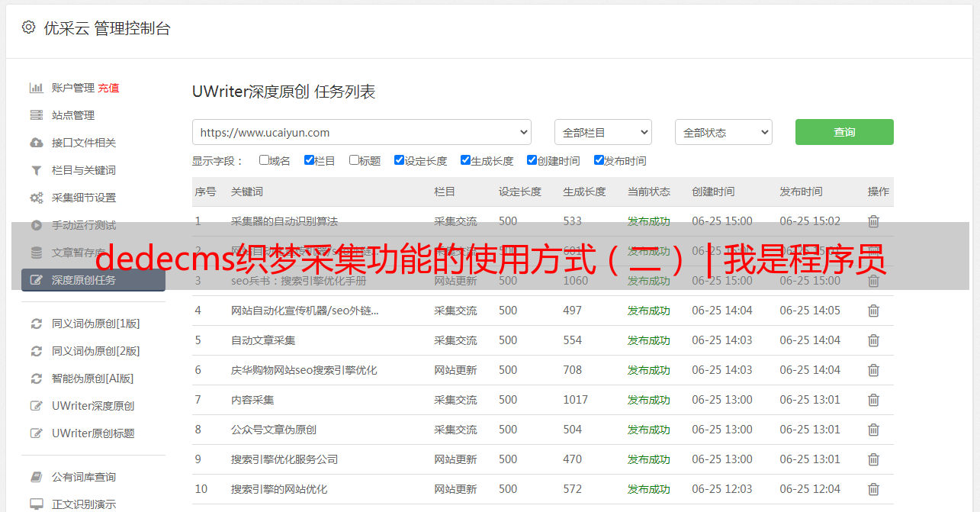This screenshot has width=980, height=512.
Task: Open the 全部栏目 dropdown
Action: pos(603,132)
